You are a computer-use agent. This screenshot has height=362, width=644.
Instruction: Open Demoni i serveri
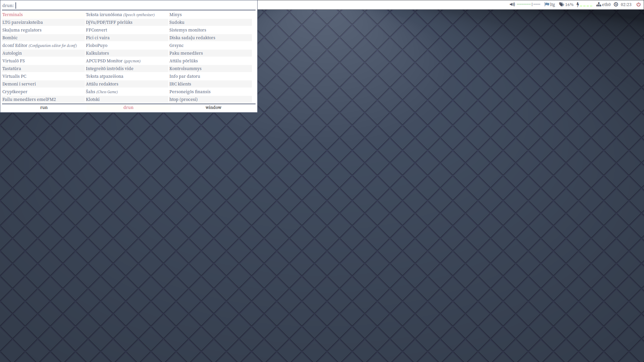[43, 84]
